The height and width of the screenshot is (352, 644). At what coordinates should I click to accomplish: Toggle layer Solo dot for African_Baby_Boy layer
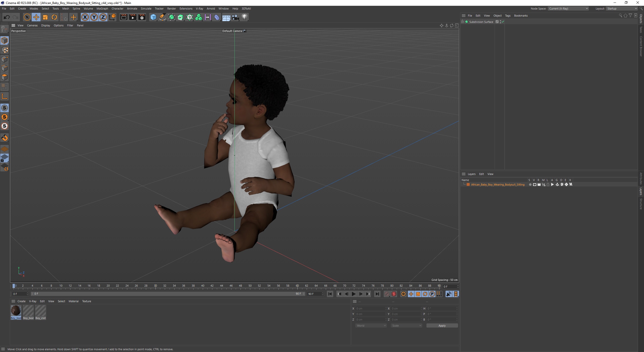pyautogui.click(x=530, y=185)
